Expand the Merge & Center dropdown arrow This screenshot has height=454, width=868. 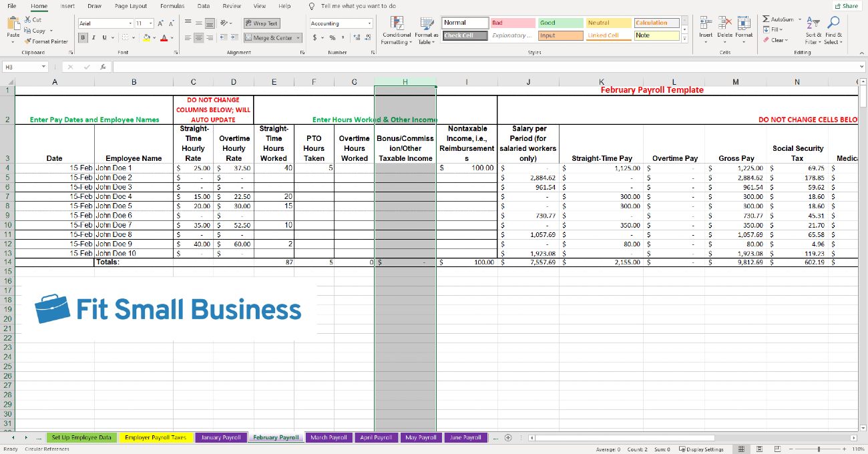[298, 38]
